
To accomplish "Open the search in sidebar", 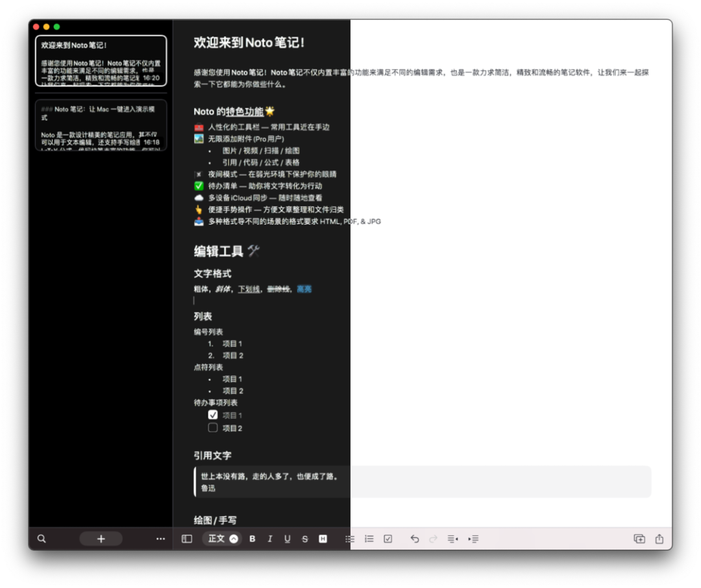I will [42, 539].
